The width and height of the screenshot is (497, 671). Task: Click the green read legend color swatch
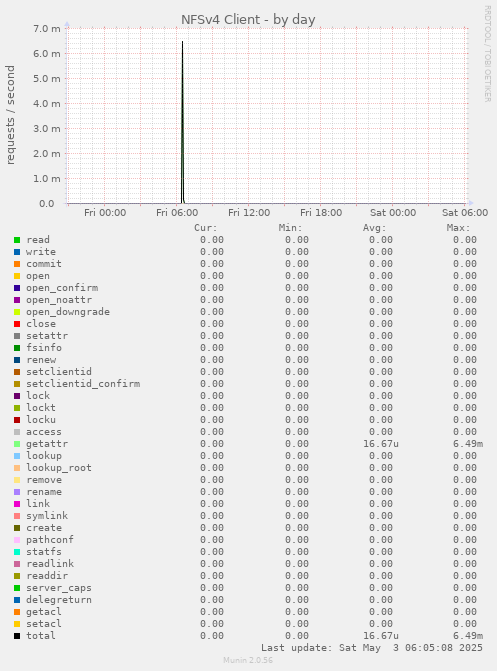tap(17, 240)
